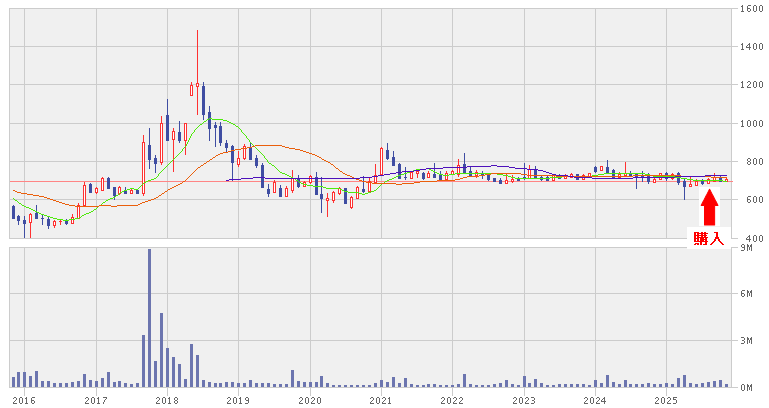This screenshot has height=408, width=769.
Task: Choose the 2023 year label on time axis
Action: pyautogui.click(x=523, y=400)
